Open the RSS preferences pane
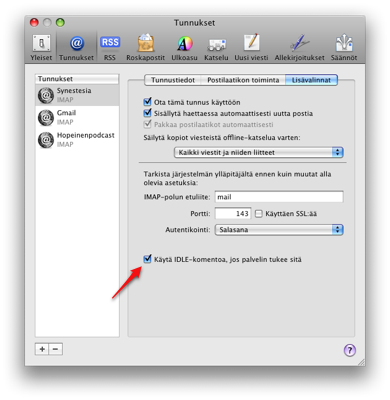Screen dimensions: 390x400 coord(110,47)
